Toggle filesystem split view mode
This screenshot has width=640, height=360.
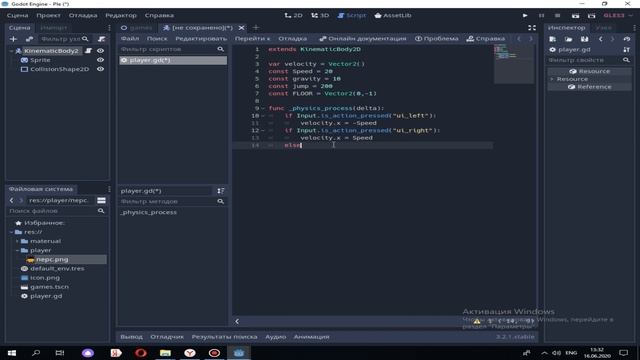pos(101,200)
